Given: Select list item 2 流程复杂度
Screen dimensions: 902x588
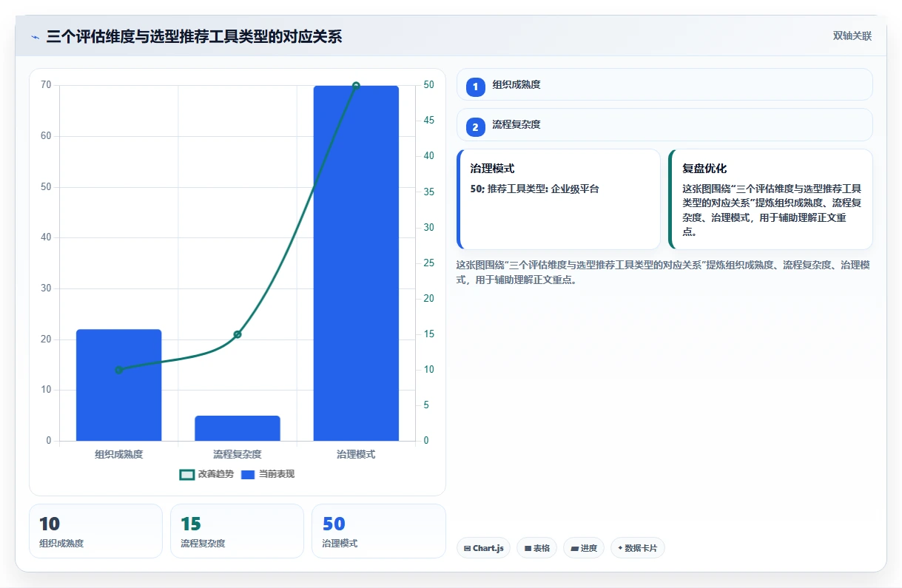Looking at the screenshot, I should (664, 125).
